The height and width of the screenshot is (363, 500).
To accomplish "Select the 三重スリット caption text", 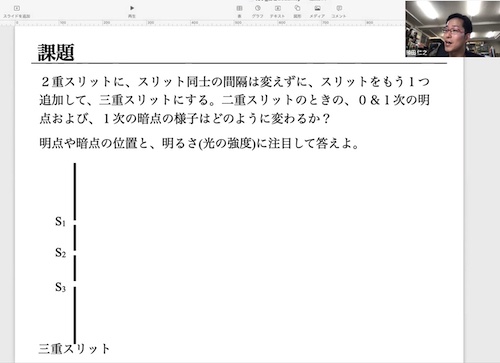I will point(74,349).
